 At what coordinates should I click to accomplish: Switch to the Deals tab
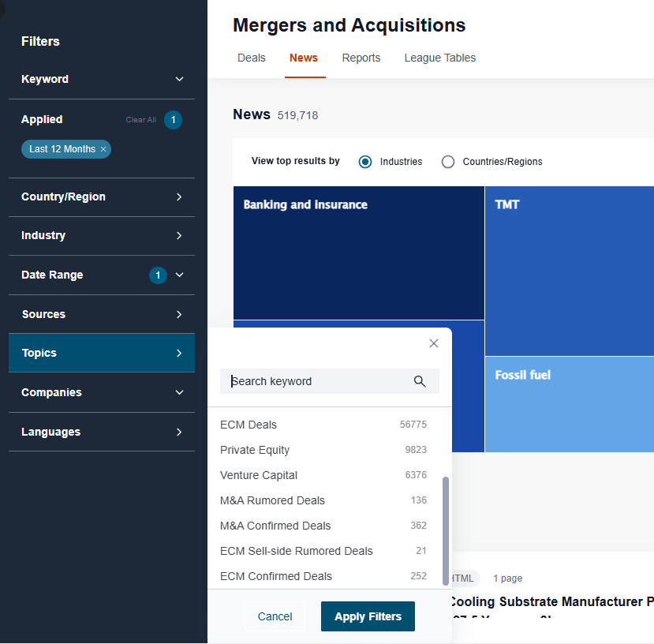click(x=252, y=58)
